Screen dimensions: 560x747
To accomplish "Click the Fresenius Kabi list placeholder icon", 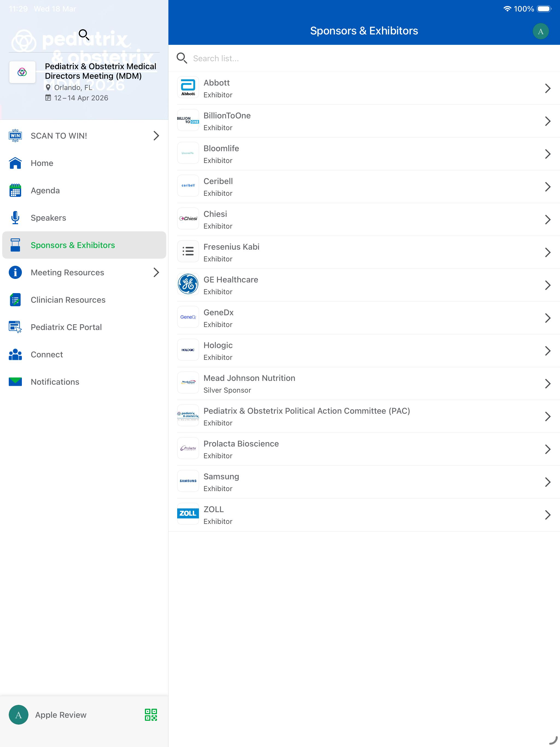I will pyautogui.click(x=188, y=252).
